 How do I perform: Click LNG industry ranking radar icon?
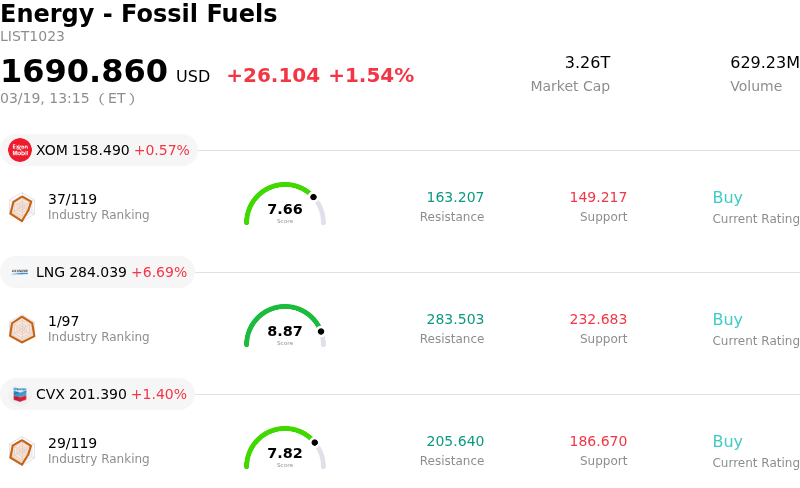(21, 329)
